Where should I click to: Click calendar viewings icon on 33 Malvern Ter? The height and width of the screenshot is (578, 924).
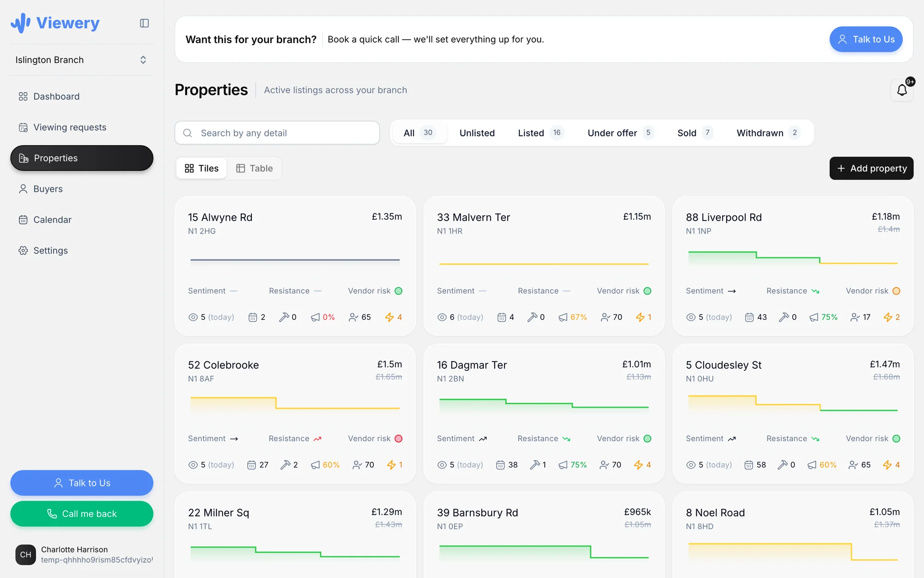502,317
